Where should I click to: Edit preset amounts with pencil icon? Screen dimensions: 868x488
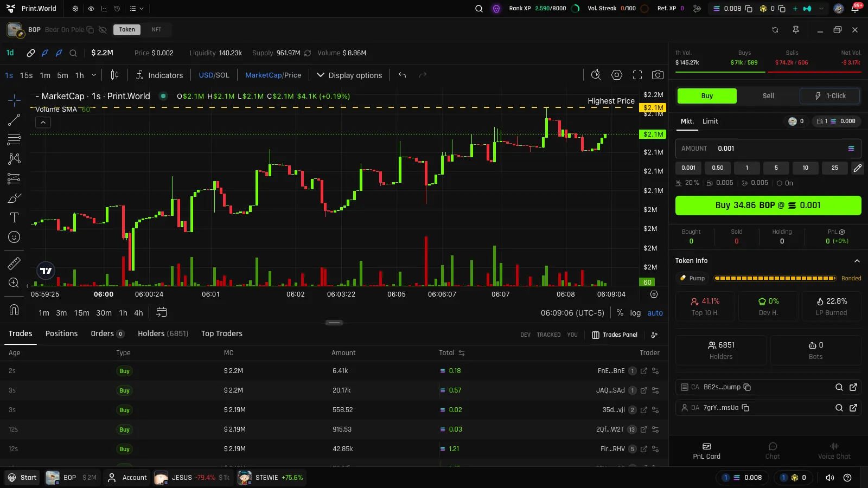coord(857,168)
